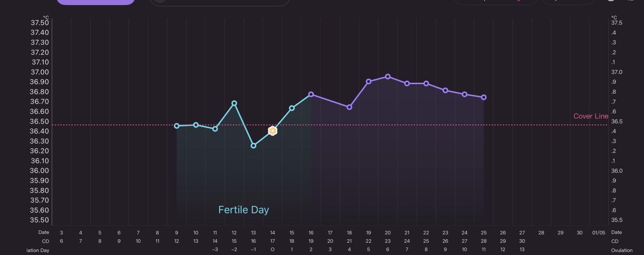Click the first cyan data point on CD 12
The height and width of the screenshot is (255, 644).
176,125
